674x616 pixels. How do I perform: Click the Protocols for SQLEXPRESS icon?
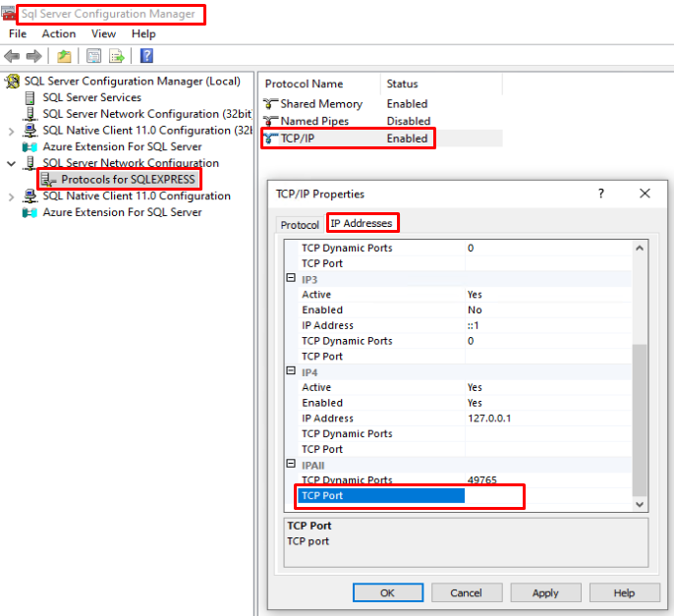(48, 179)
